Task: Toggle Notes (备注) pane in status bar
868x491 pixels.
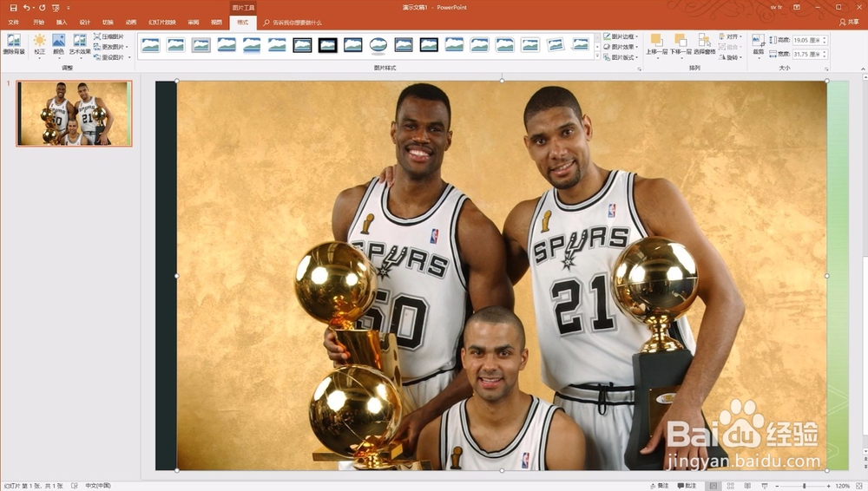Action: coord(660,486)
